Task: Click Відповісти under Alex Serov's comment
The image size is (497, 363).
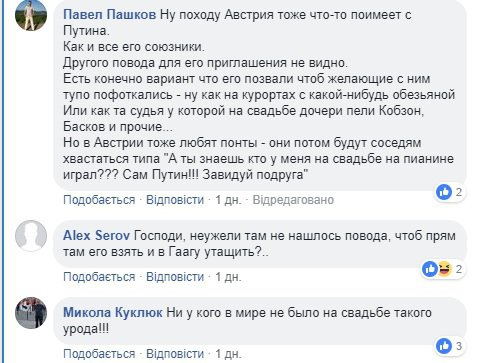Action: (x=175, y=277)
